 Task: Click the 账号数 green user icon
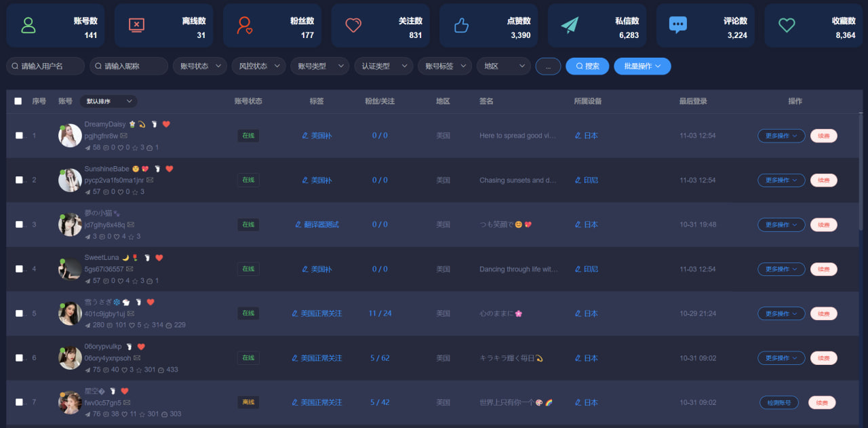point(28,25)
